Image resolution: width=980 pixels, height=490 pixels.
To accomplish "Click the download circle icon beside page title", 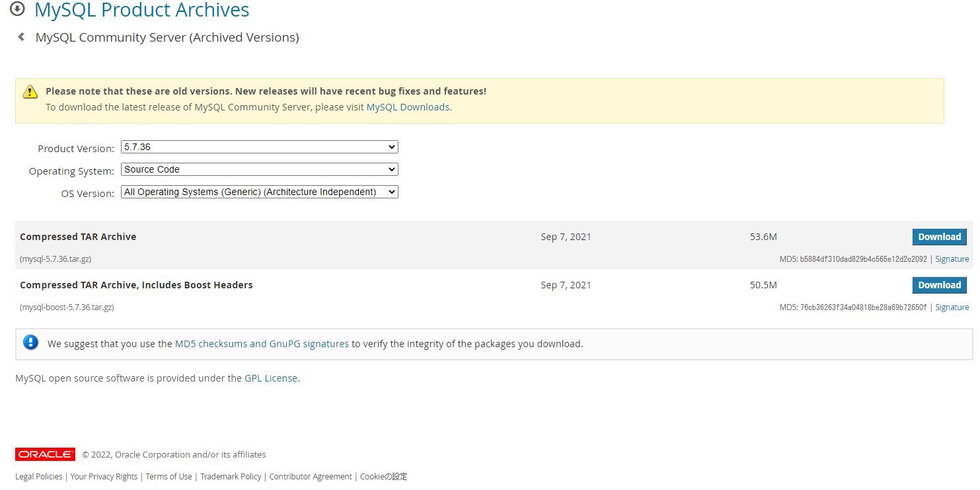I will click(17, 9).
